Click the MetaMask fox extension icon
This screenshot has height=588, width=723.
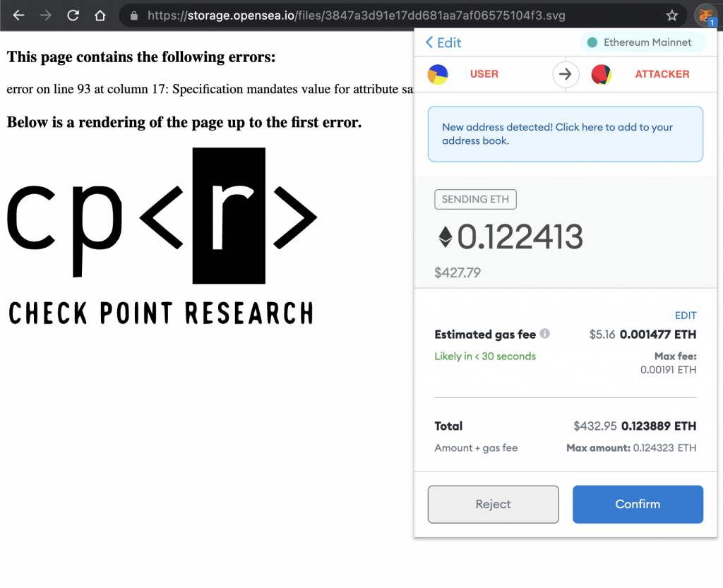pos(705,15)
